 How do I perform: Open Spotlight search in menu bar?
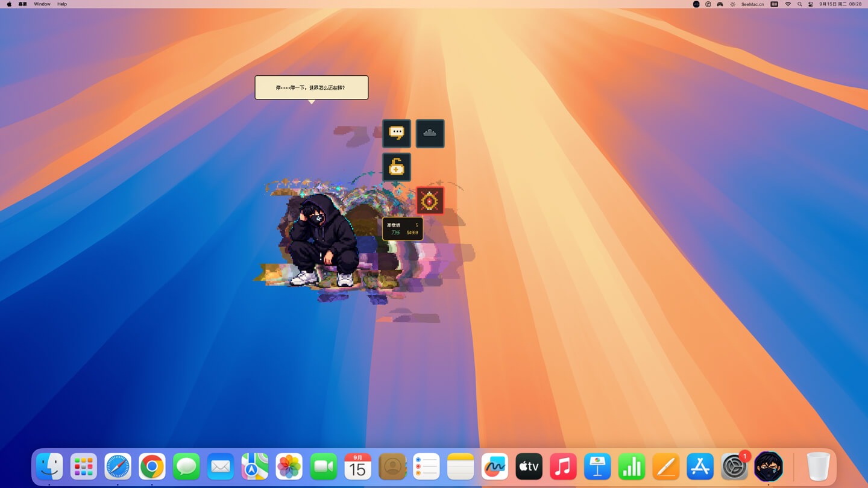800,4
